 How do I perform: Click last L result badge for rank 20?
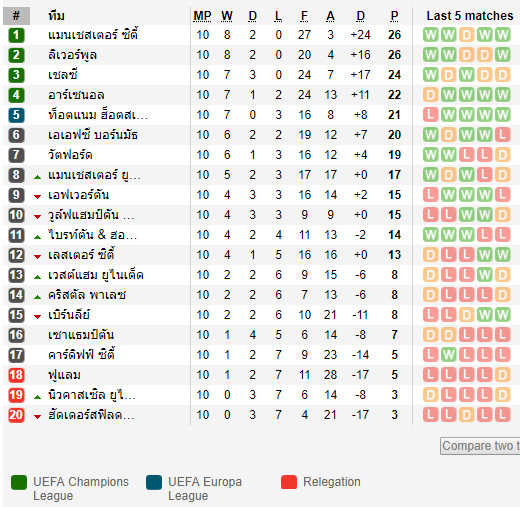point(502,415)
